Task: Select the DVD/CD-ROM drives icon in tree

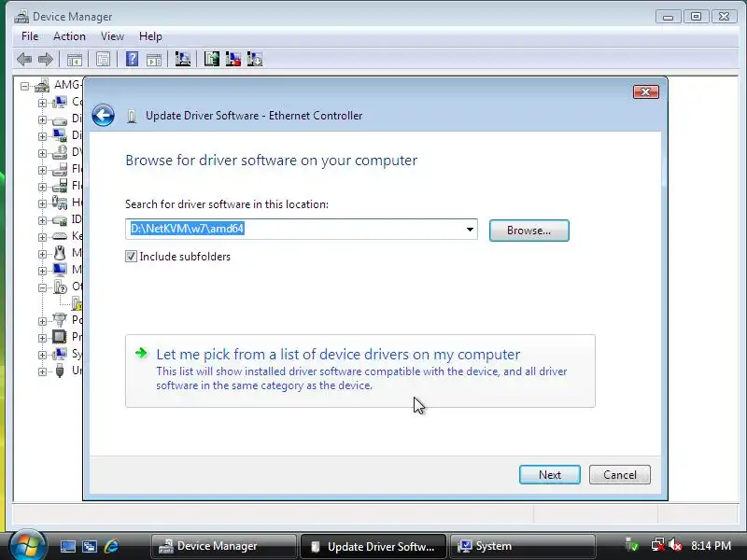Action: 60,152
